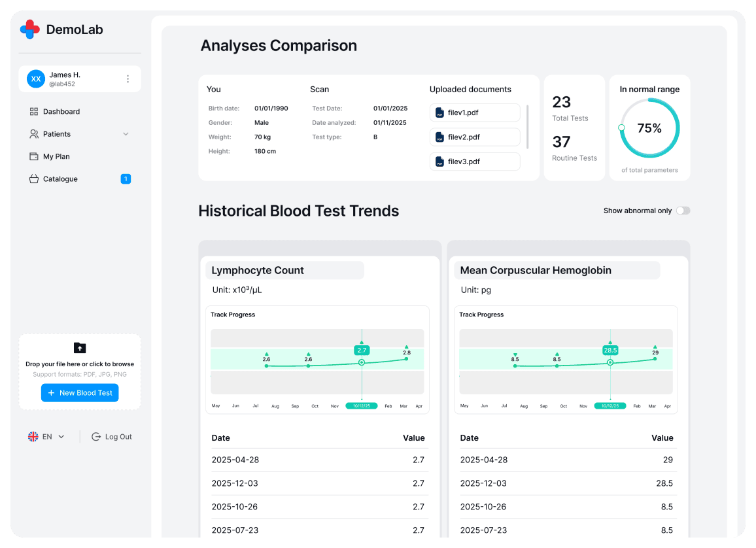Viewport: 756px width, 548px height.
Task: Click the Analyses Comparison heading
Action: (279, 46)
